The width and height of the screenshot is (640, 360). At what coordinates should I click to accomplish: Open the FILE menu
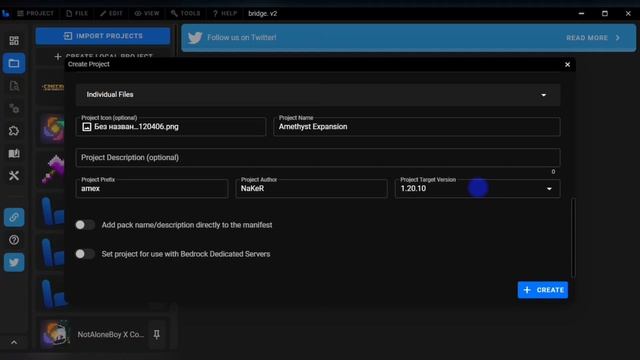(x=77, y=13)
